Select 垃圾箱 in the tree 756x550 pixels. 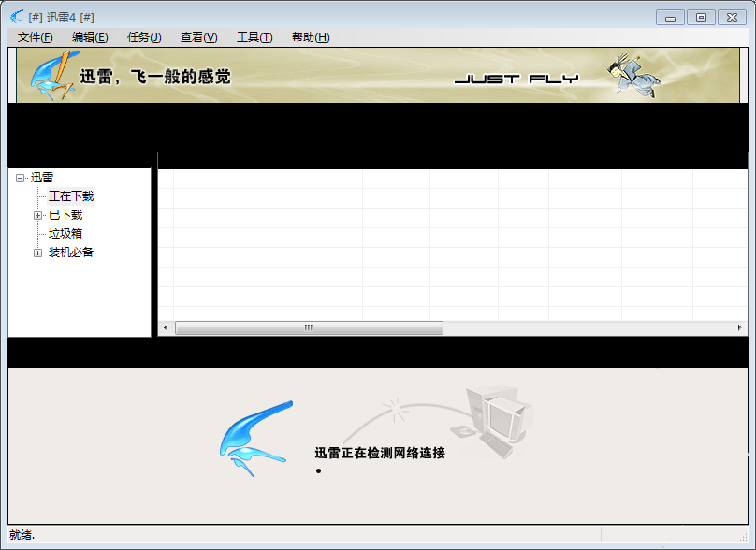(x=65, y=234)
